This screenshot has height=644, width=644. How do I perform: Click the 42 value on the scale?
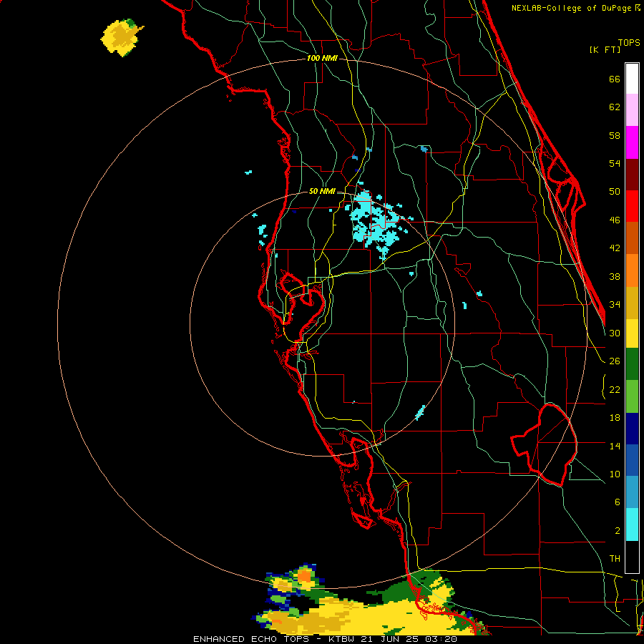coord(615,248)
